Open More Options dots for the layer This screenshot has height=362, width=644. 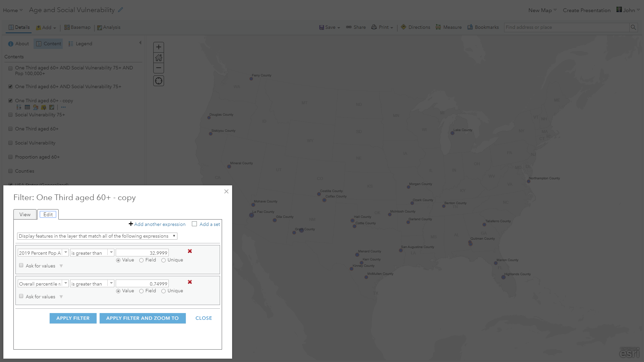coord(63,107)
